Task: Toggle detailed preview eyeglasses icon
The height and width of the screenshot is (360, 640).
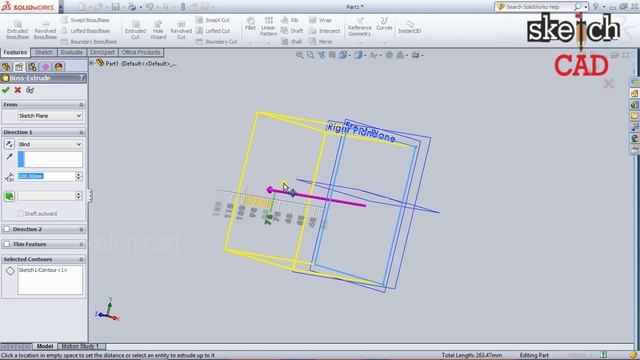Action: click(30, 90)
